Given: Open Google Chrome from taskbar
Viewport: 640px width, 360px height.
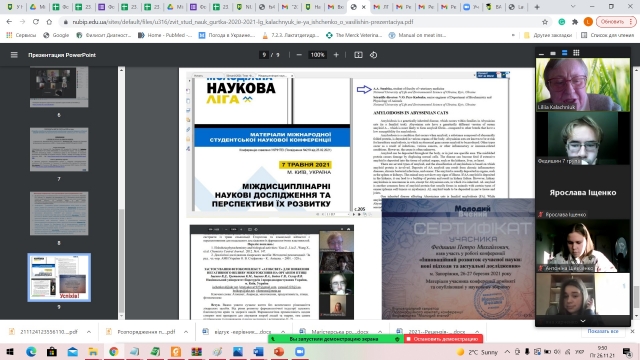Looking at the screenshot, I should pyautogui.click(x=114, y=351).
